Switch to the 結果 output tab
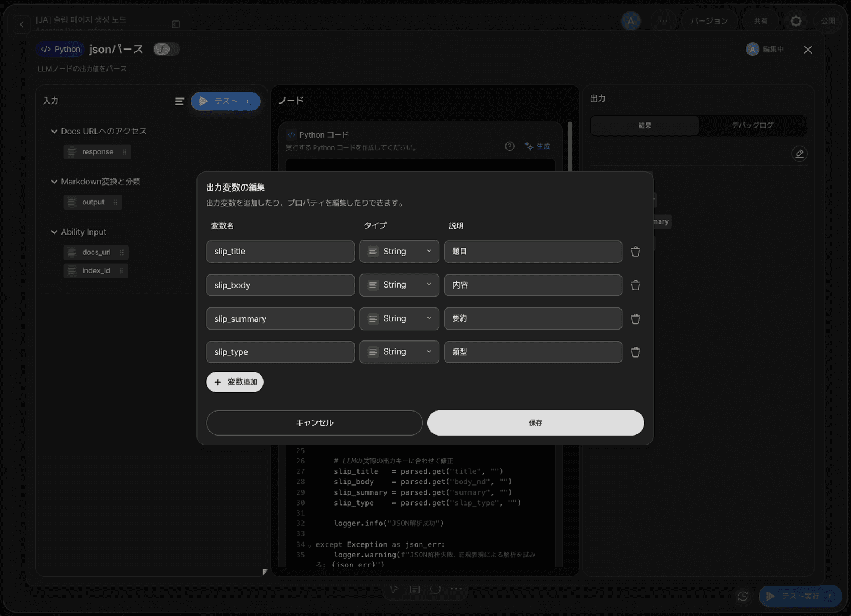The height and width of the screenshot is (616, 851). click(645, 125)
